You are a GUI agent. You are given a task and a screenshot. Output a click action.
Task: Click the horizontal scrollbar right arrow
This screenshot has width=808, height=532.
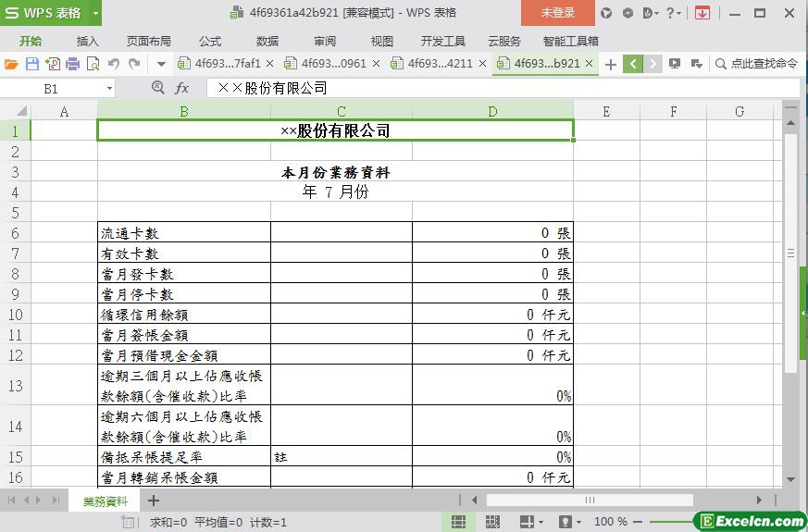click(x=759, y=500)
